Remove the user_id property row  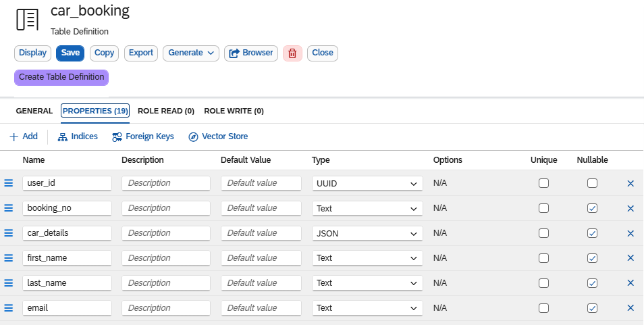tap(631, 184)
